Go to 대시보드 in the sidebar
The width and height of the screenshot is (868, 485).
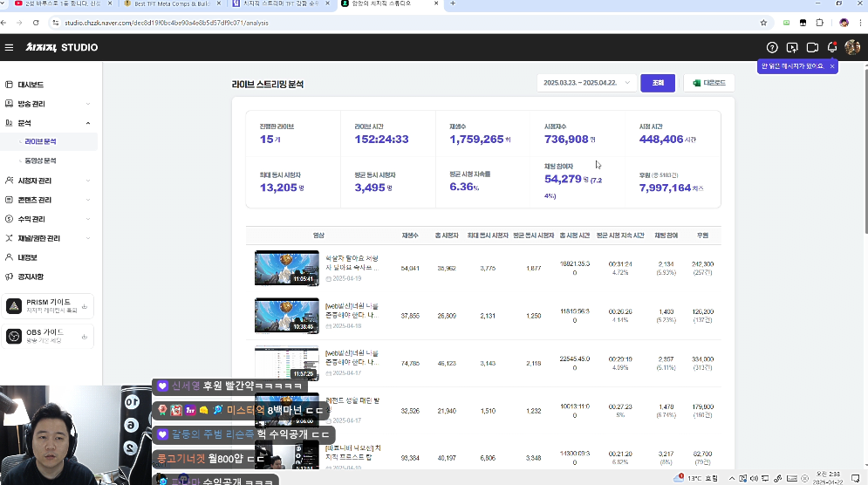(x=31, y=85)
